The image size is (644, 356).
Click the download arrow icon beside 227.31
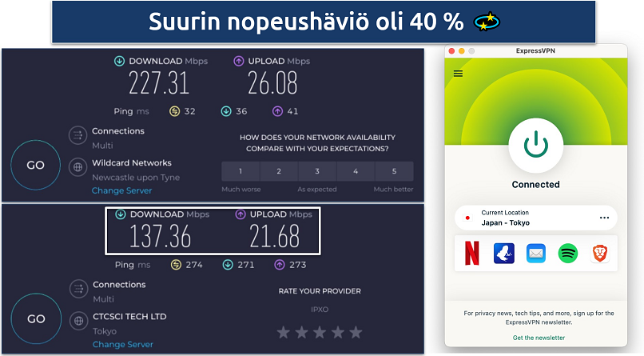pos(119,62)
